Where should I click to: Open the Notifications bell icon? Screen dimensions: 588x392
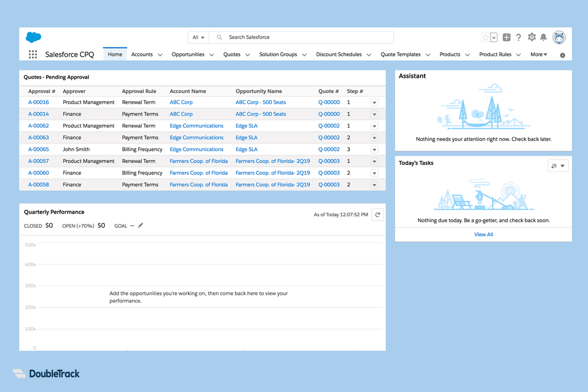tap(543, 37)
